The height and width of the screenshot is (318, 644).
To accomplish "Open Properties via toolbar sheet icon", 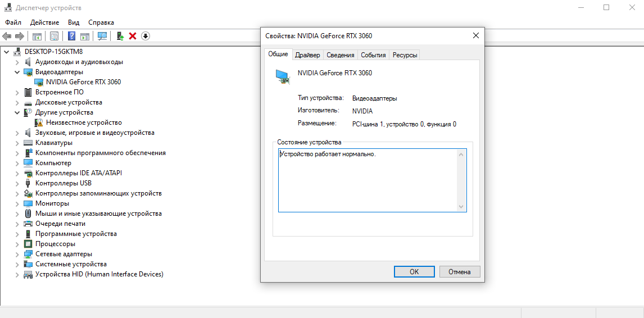I will coord(54,36).
